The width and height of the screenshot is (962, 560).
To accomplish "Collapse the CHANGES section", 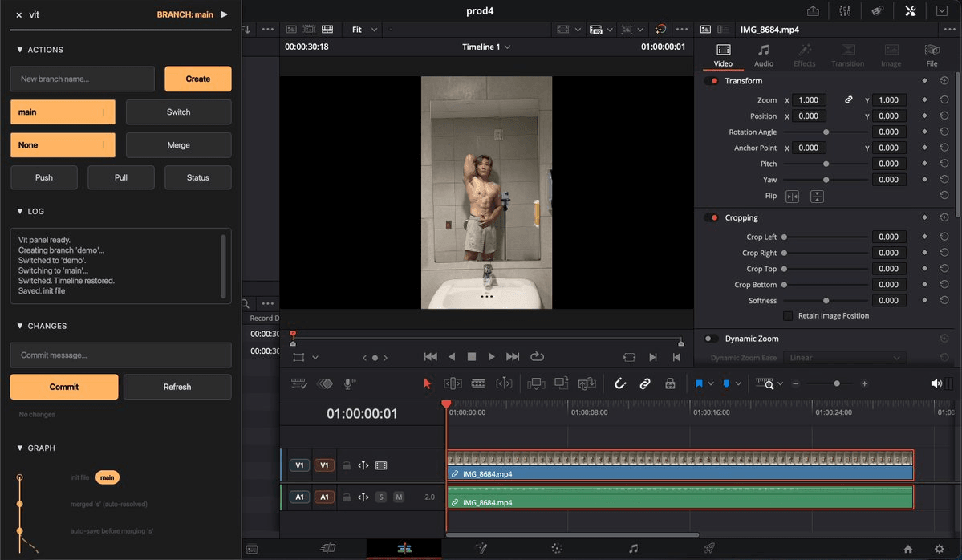I will pyautogui.click(x=42, y=326).
